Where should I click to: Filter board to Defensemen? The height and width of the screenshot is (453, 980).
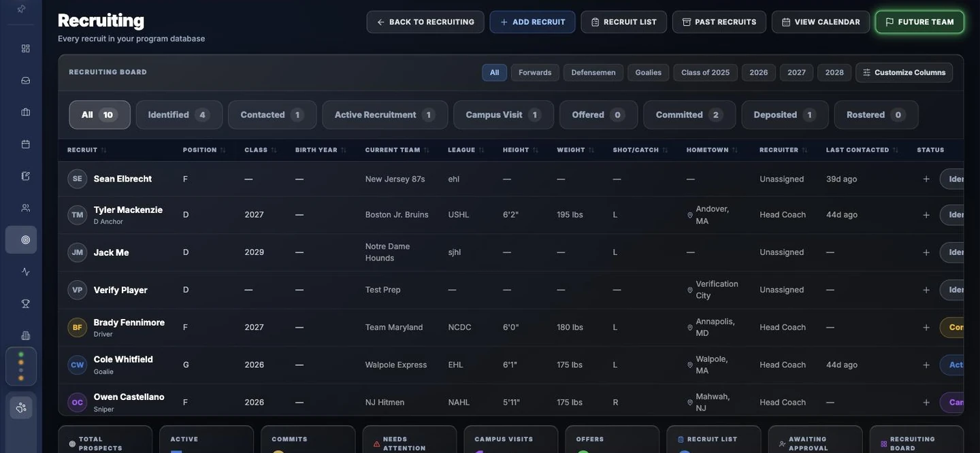(x=593, y=73)
